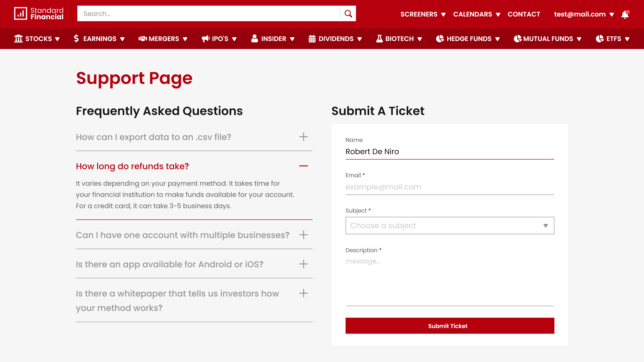Screen dimensions: 644x362
Task: Click the Submit A Ticket heading
Action: [378, 111]
